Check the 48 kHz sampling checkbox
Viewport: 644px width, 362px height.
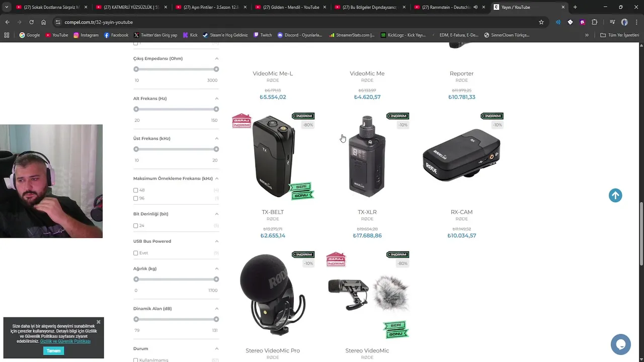point(135,190)
